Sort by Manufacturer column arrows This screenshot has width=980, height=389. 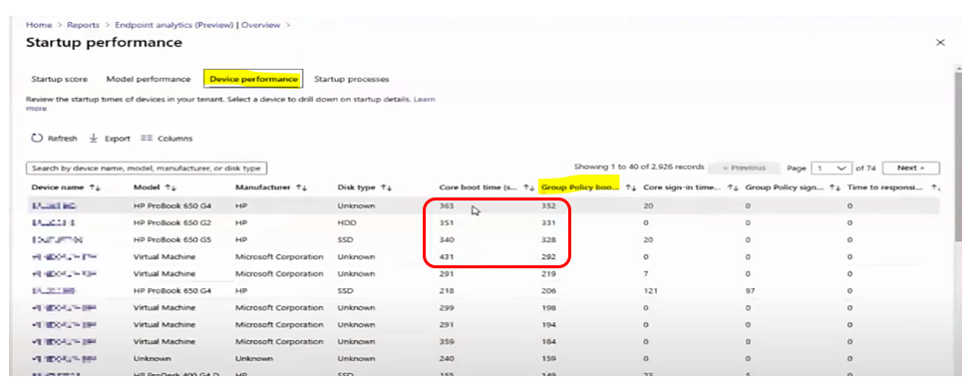tap(301, 187)
